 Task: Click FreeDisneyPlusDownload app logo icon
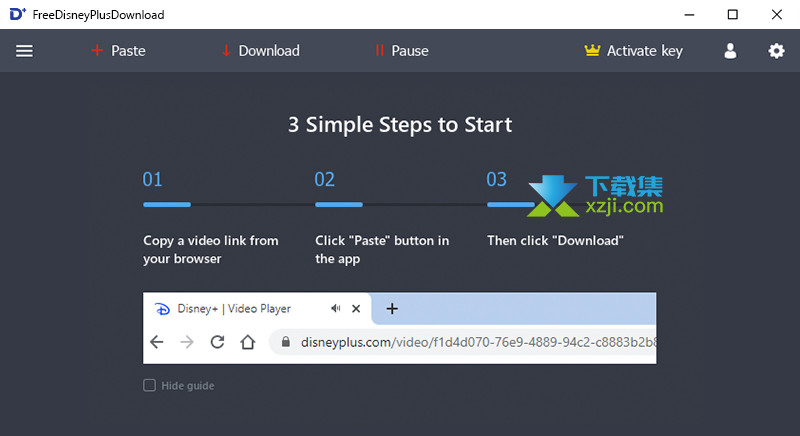click(x=17, y=14)
